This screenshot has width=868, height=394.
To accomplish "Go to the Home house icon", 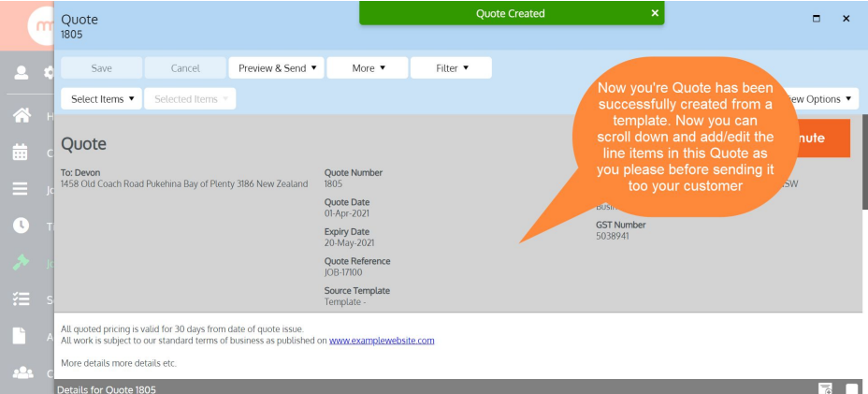I will tap(21, 115).
